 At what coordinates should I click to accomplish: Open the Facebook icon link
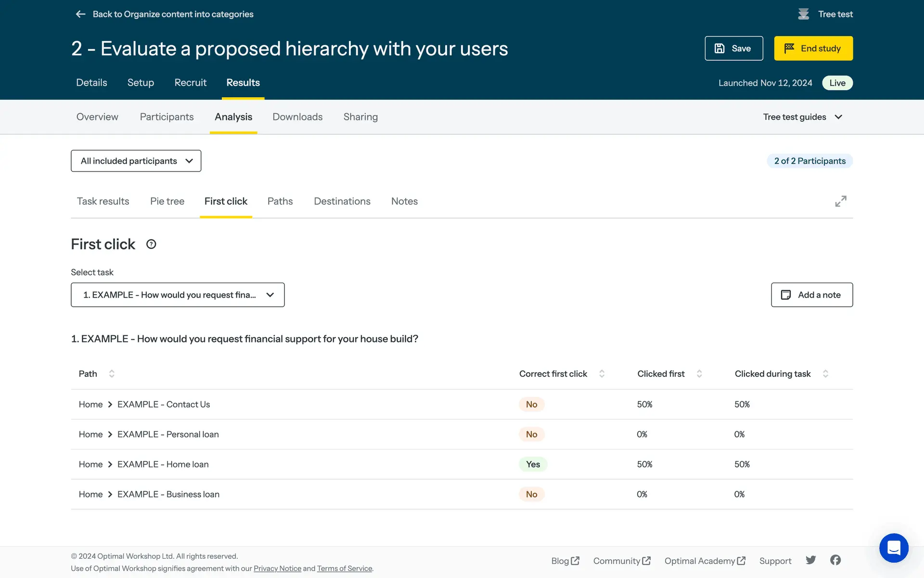835,560
